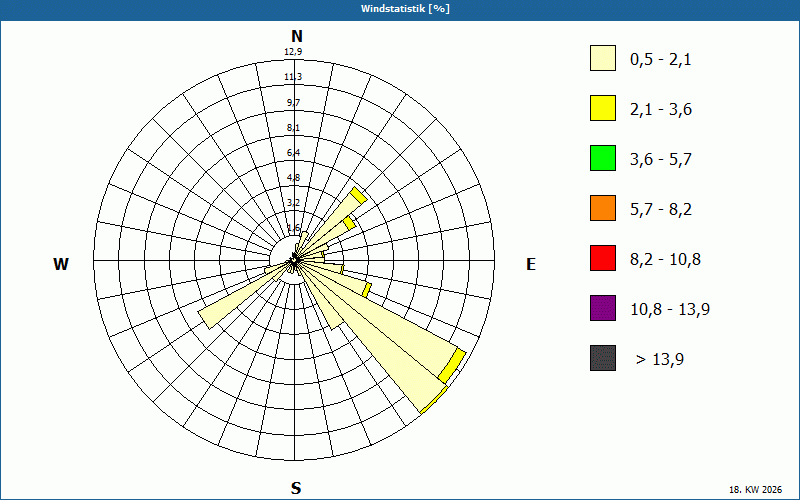Click the 3,6 - 5,7 legend text
The height and width of the screenshot is (500, 800).
pos(661,160)
